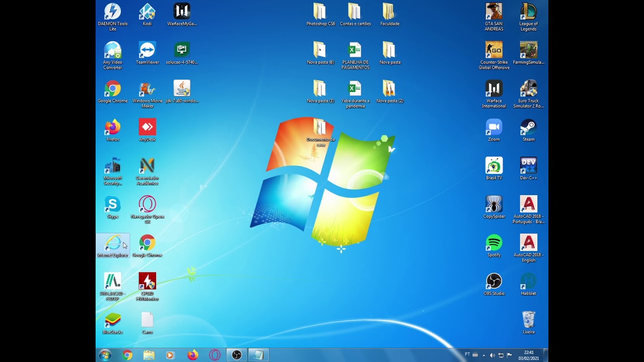The image size is (644, 362).
Task: Select Navegador Opera GX desktop icon
Action: 147,210
